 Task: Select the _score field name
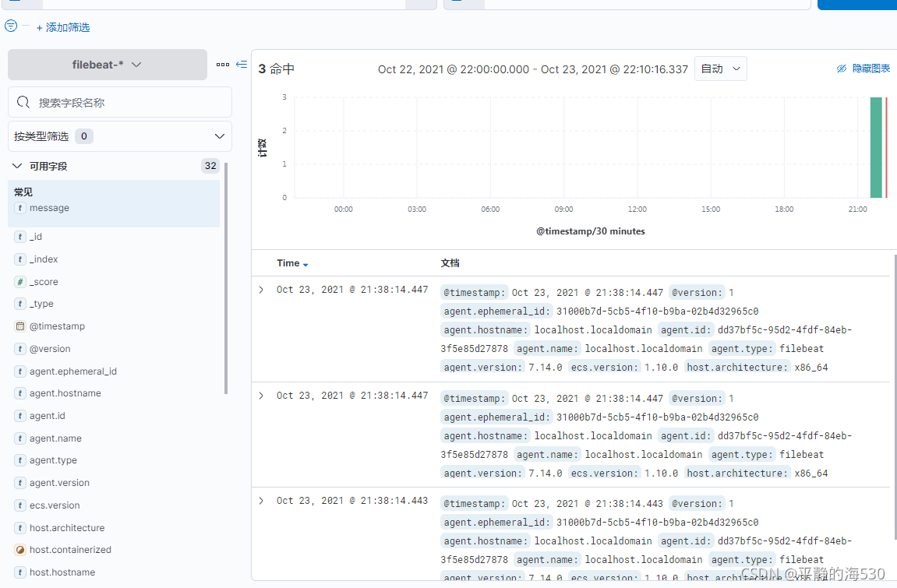44,282
